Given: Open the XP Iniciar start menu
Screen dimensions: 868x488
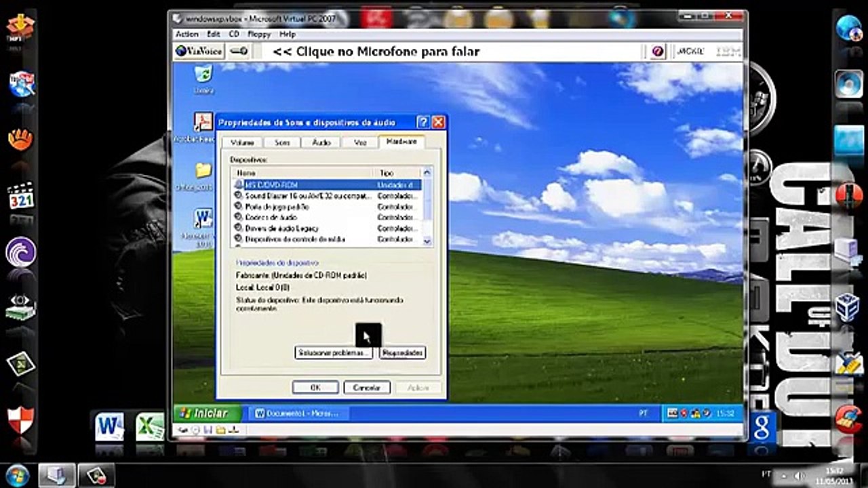Looking at the screenshot, I should pyautogui.click(x=208, y=413).
